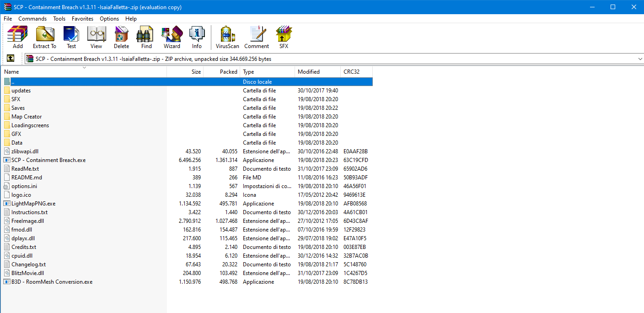
Task: Select the logo.ico file name
Action: click(x=21, y=195)
